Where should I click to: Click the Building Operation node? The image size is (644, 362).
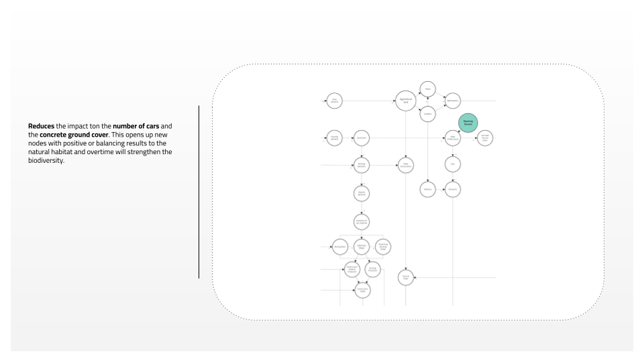pyautogui.click(x=362, y=164)
